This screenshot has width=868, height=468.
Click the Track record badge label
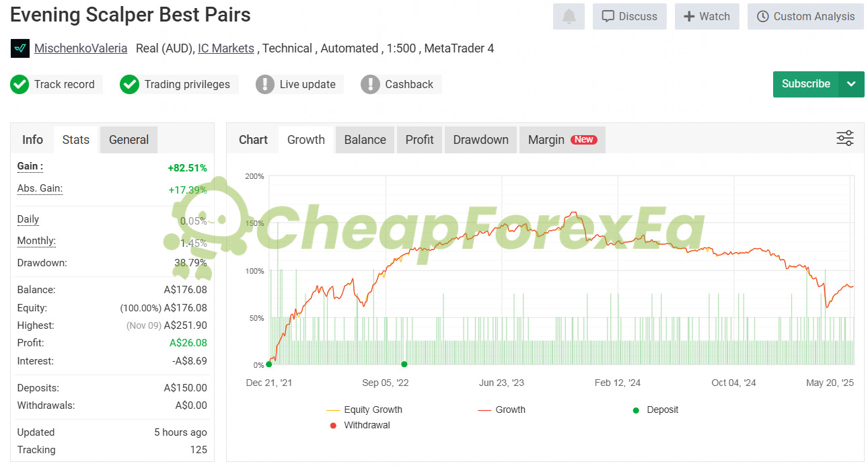(x=65, y=85)
